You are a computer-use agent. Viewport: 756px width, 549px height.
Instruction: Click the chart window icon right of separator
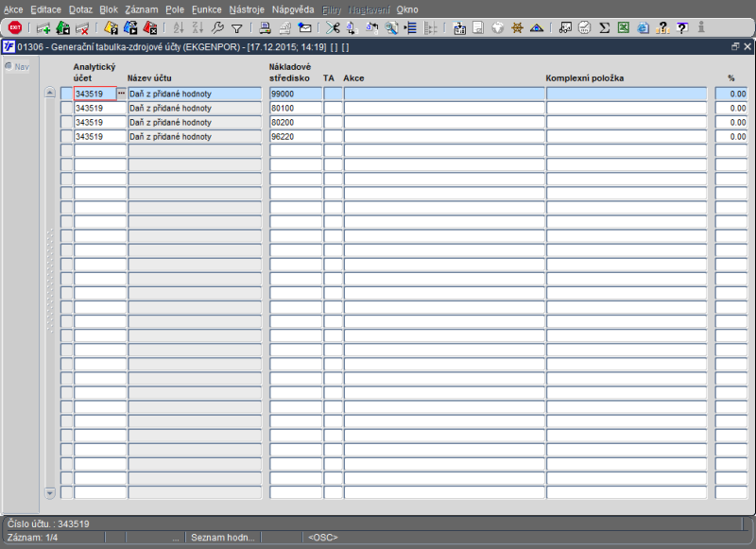tap(565, 28)
